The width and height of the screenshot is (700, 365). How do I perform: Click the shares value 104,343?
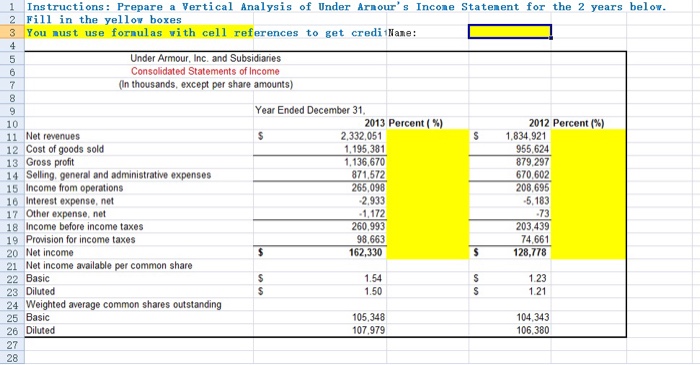[533, 317]
